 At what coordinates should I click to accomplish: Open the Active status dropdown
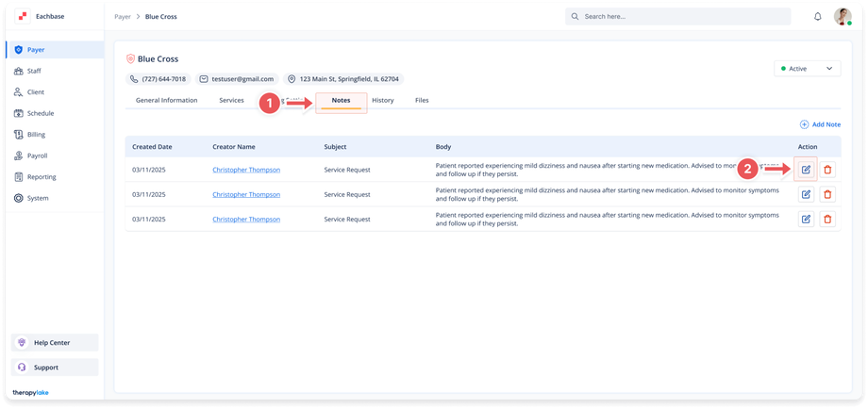point(806,69)
